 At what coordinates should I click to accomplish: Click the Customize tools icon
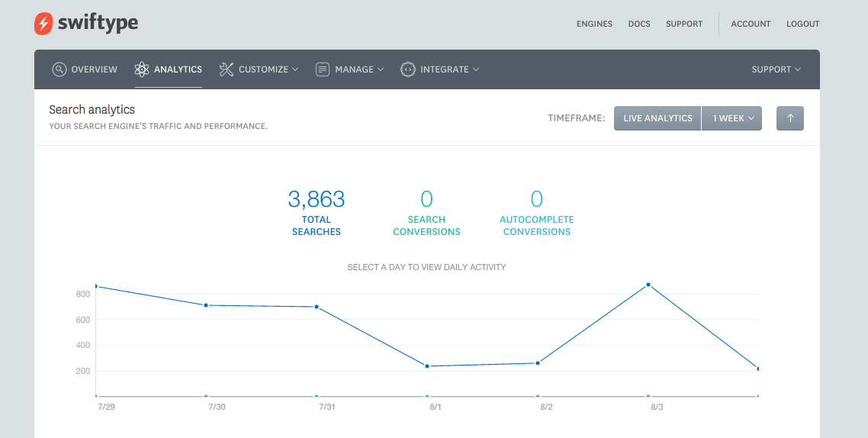click(226, 69)
